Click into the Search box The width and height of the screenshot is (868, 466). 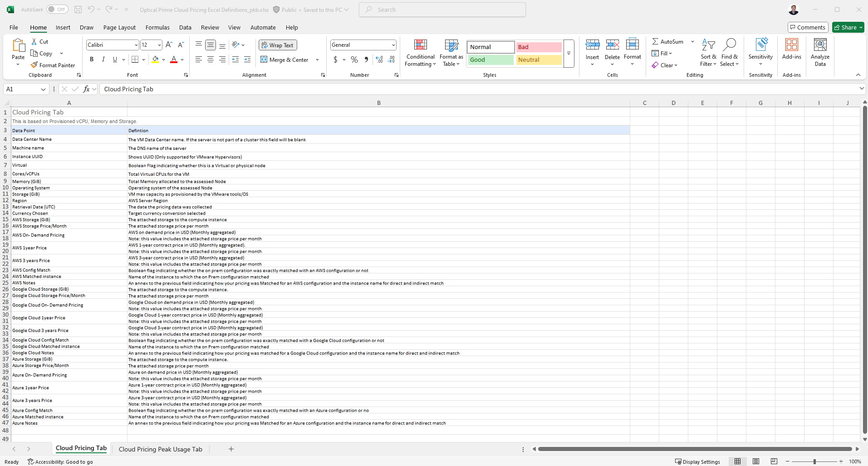pyautogui.click(x=442, y=10)
